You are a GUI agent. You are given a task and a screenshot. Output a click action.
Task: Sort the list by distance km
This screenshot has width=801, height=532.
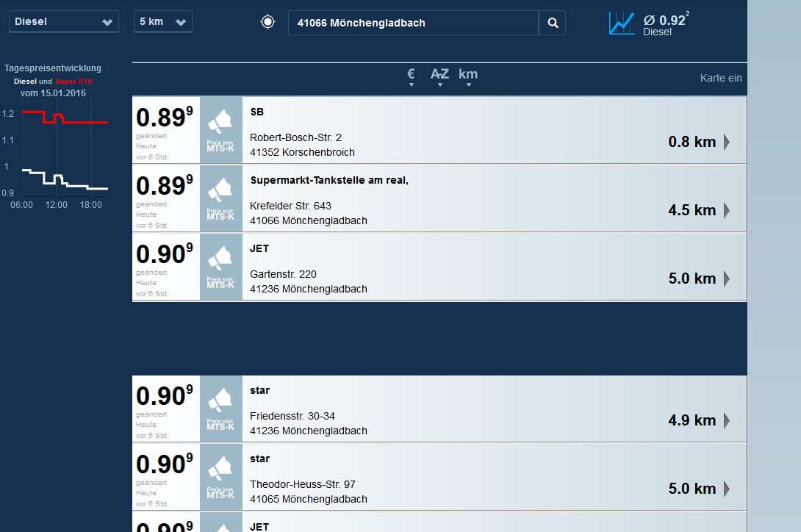468,76
